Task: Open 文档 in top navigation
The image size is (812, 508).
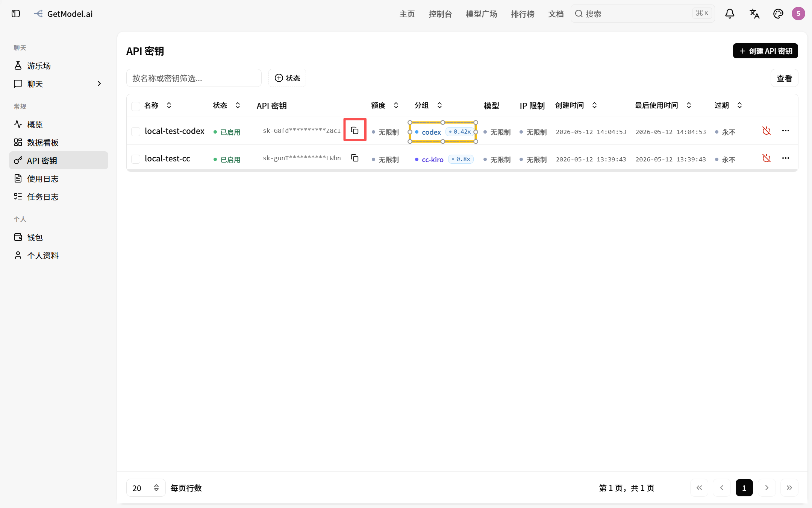Action: point(556,14)
